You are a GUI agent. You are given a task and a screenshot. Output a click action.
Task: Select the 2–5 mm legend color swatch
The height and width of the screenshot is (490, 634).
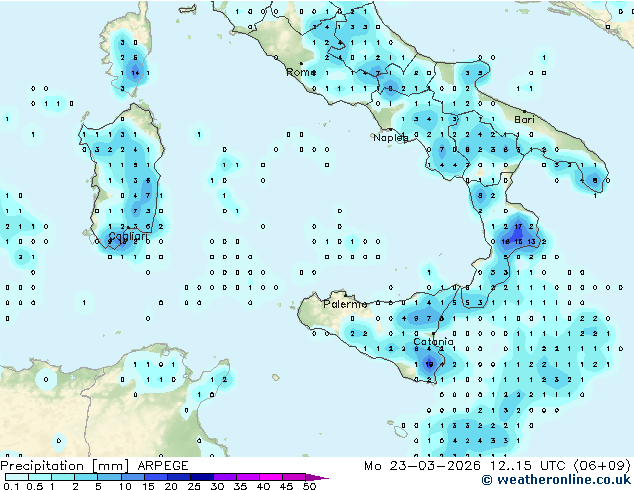point(86,477)
